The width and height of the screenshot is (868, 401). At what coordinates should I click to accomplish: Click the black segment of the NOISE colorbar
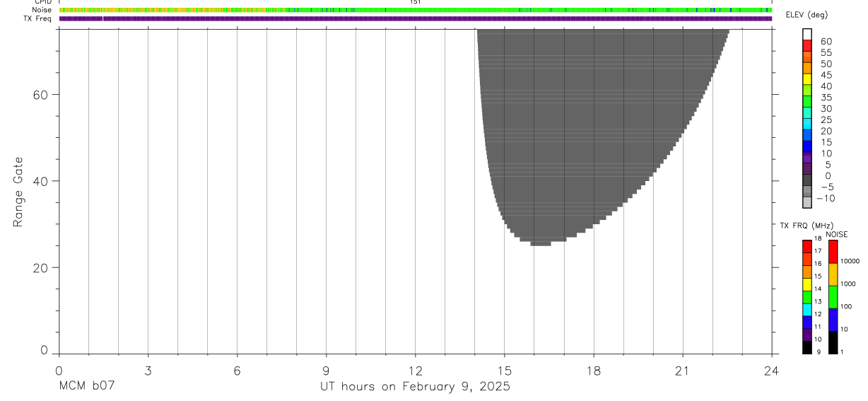833,343
